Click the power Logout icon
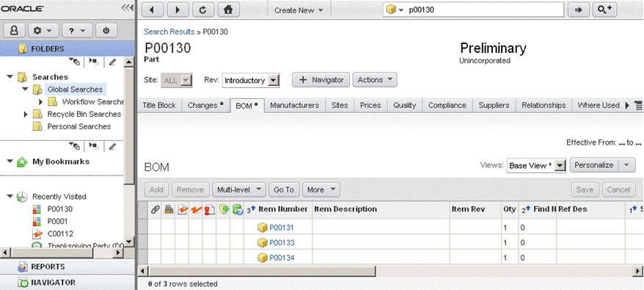The width and height of the screenshot is (644, 290). pos(106,30)
